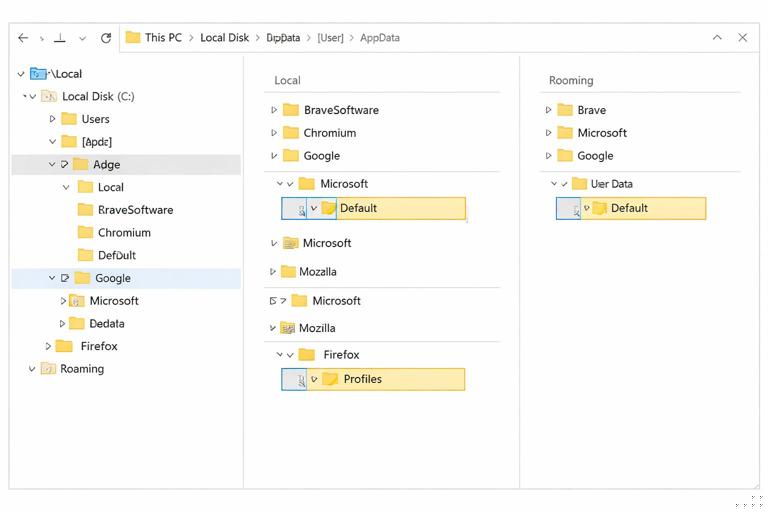The height and width of the screenshot is (512, 768).
Task: Refresh the current folder view
Action: tap(106, 38)
